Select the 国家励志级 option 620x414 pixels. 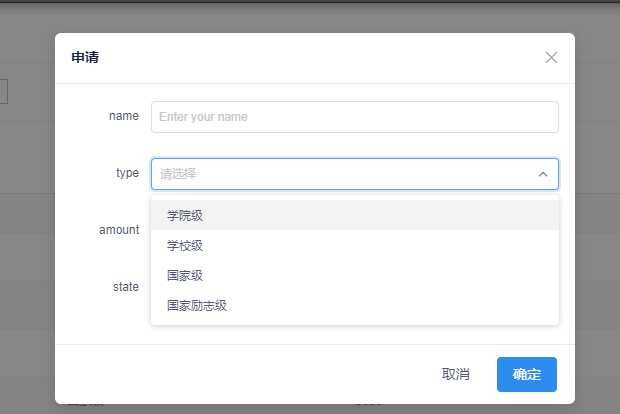coord(355,306)
